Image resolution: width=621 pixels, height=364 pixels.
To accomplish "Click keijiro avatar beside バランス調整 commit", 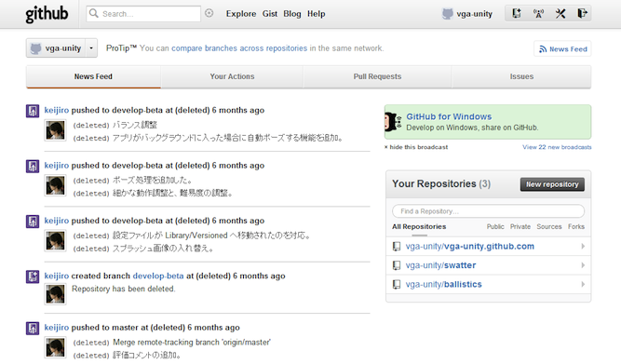I will pyautogui.click(x=55, y=130).
